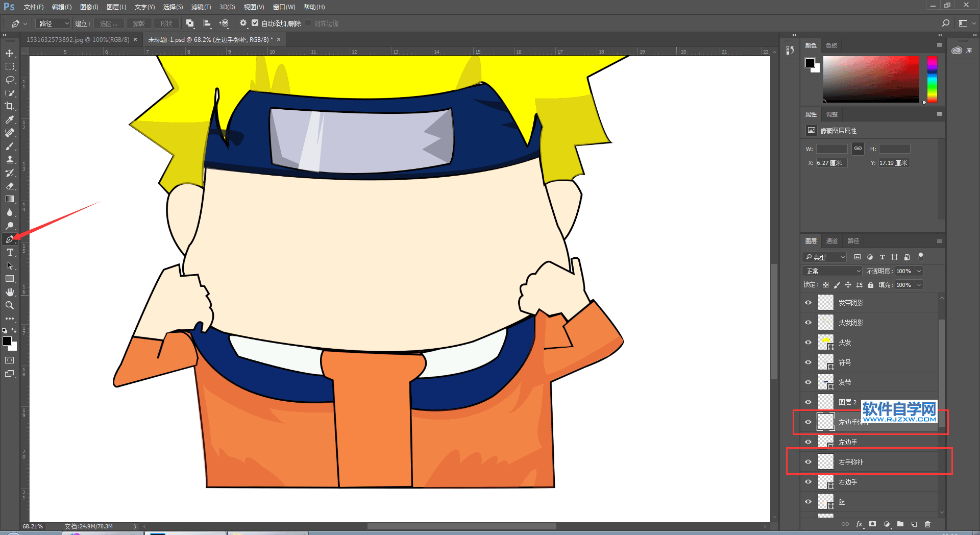Image resolution: width=980 pixels, height=535 pixels.
Task: Open the 文件(F) menu
Action: [x=34, y=7]
